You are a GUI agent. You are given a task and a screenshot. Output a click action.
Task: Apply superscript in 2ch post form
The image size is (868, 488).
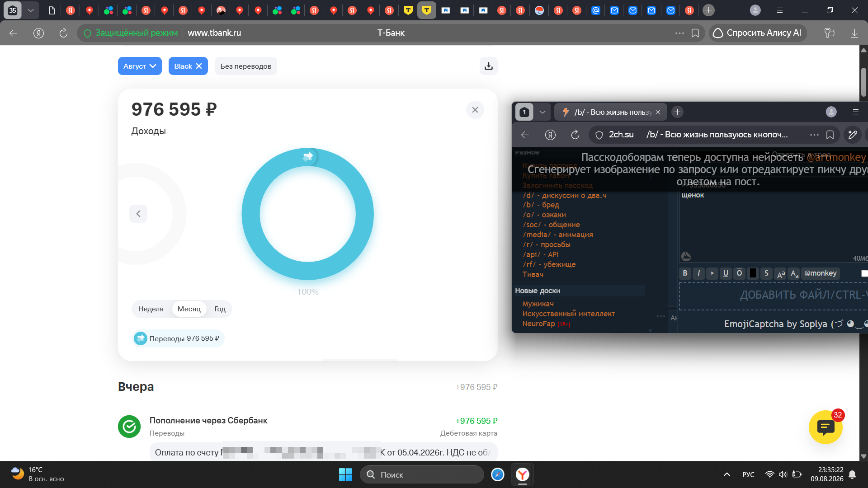pos(781,273)
